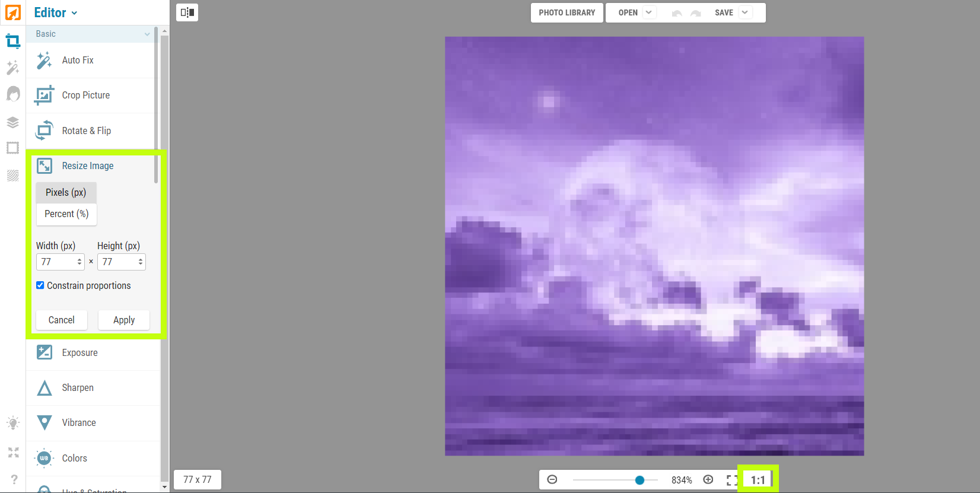Click the Height (px) stepper arrows
980x493 pixels.
[141, 262]
